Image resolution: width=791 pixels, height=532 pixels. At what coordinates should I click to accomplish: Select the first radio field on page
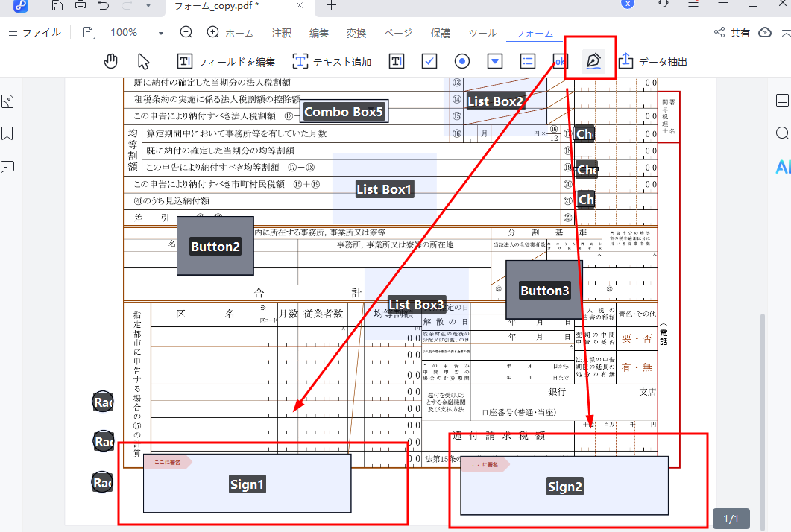(x=102, y=402)
